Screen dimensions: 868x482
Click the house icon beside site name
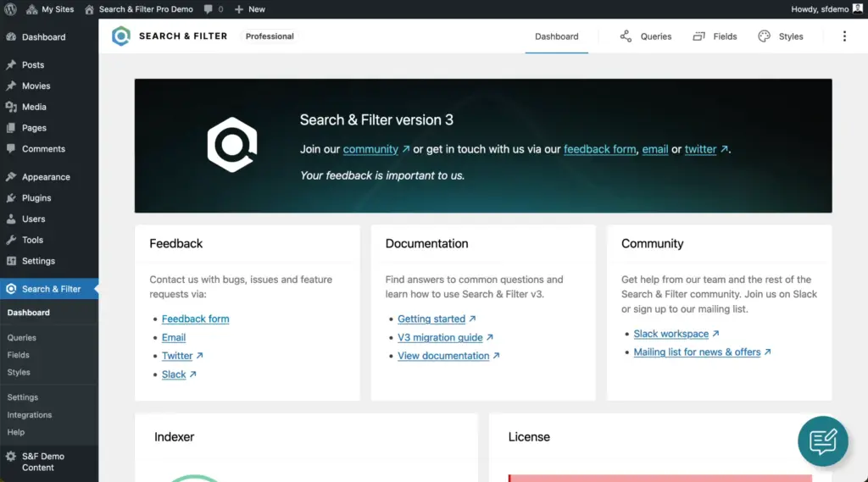(x=89, y=8)
